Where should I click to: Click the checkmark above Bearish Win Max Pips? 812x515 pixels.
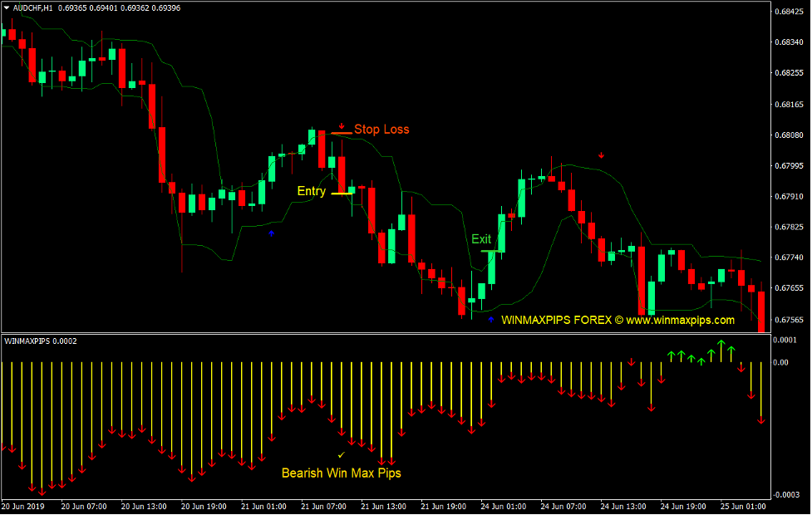click(341, 456)
